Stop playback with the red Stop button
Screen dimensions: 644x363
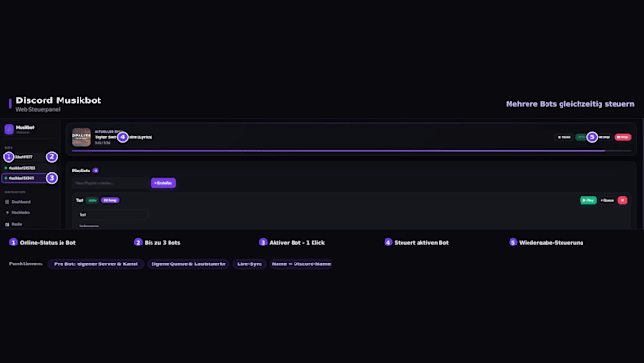coord(622,137)
